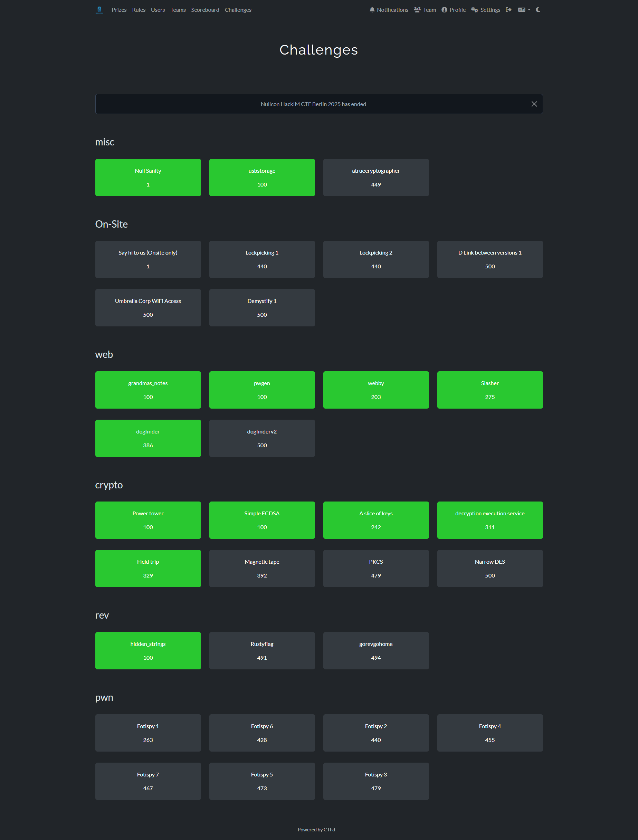Open the Null Sanity challenge
The width and height of the screenshot is (638, 840).
pyautogui.click(x=148, y=177)
